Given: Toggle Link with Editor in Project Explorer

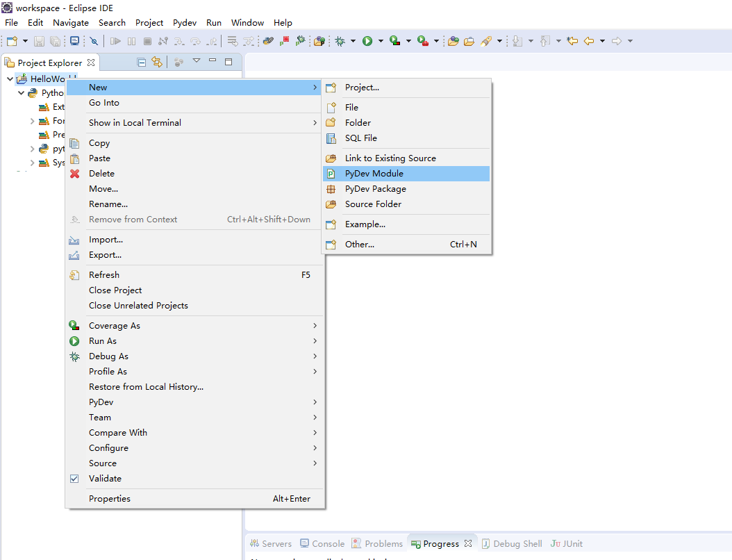Looking at the screenshot, I should 157,62.
